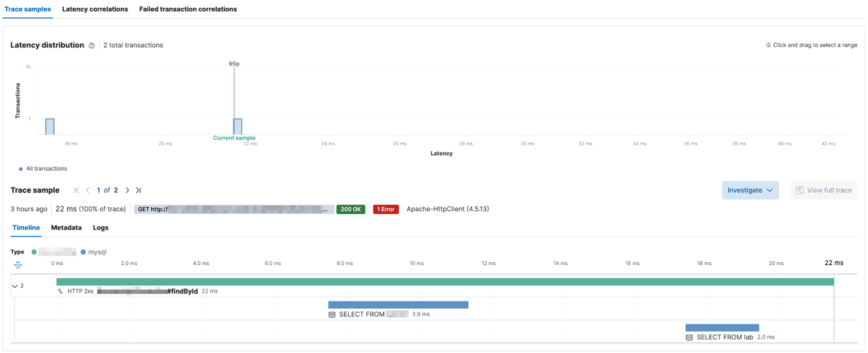This screenshot has width=868, height=353.
Task: Click the HTTP 2xx label
Action: pyautogui.click(x=80, y=291)
